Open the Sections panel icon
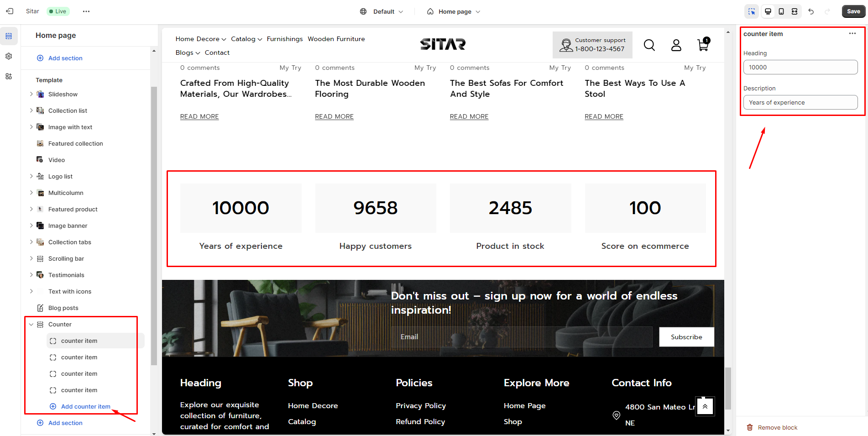Viewport: 868px width, 436px height. click(x=9, y=36)
